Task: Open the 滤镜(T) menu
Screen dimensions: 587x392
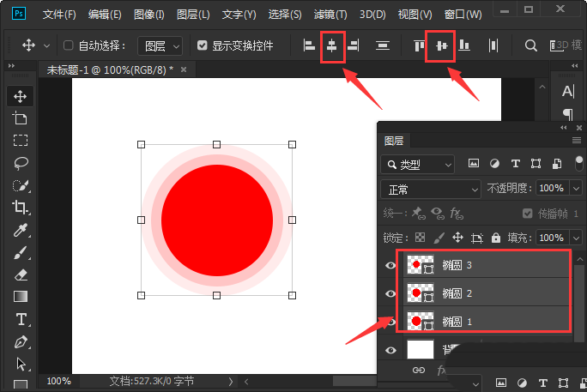Action: coord(330,15)
